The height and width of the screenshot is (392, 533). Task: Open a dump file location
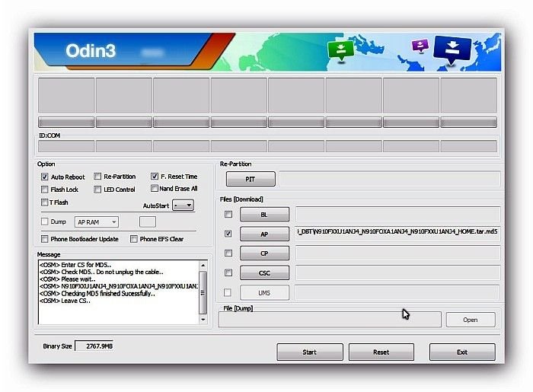[x=471, y=320]
